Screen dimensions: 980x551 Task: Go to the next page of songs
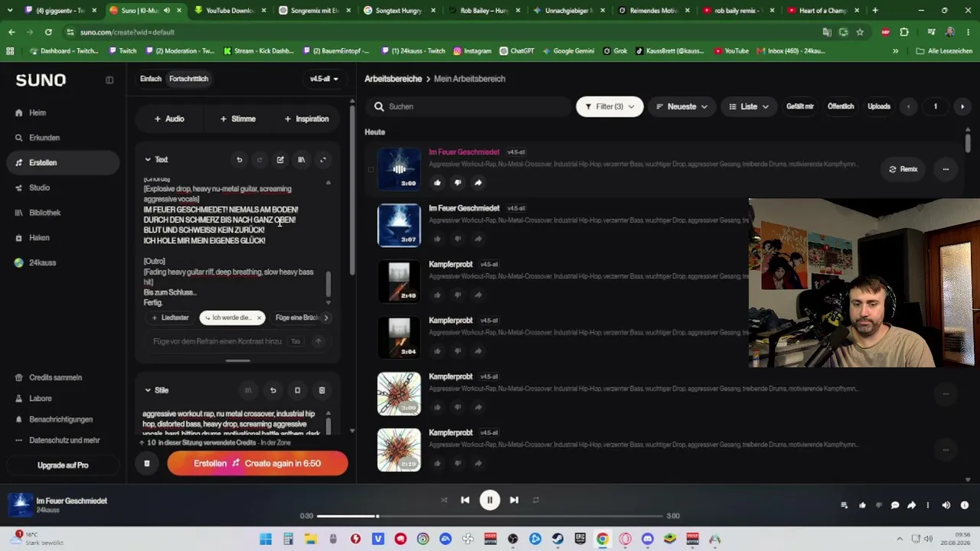coord(962,106)
